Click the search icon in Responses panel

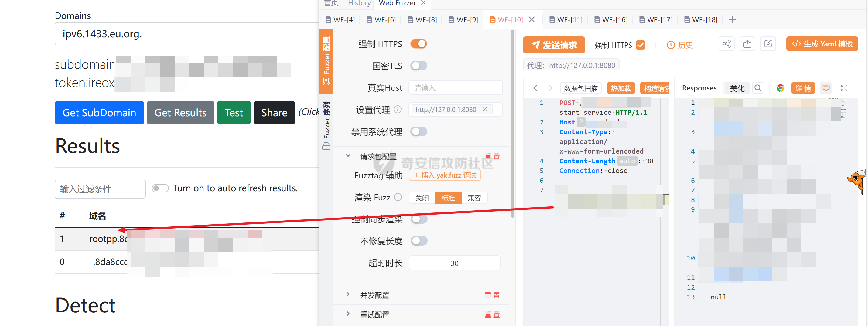pos(758,88)
